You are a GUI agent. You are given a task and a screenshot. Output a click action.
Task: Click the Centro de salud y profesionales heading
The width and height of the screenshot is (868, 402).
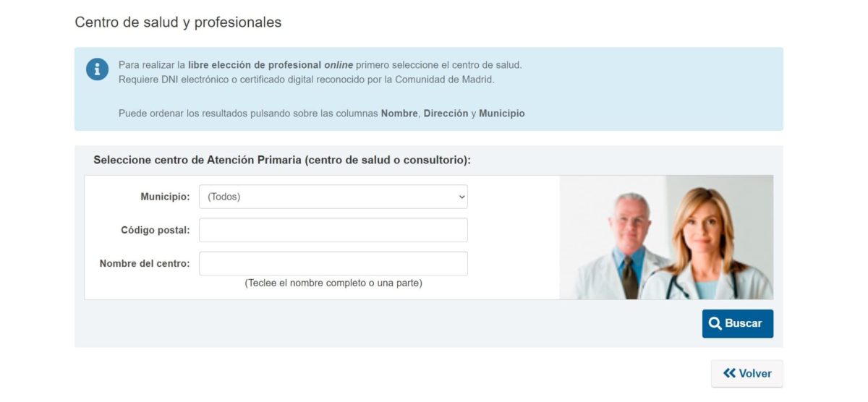pos(178,22)
